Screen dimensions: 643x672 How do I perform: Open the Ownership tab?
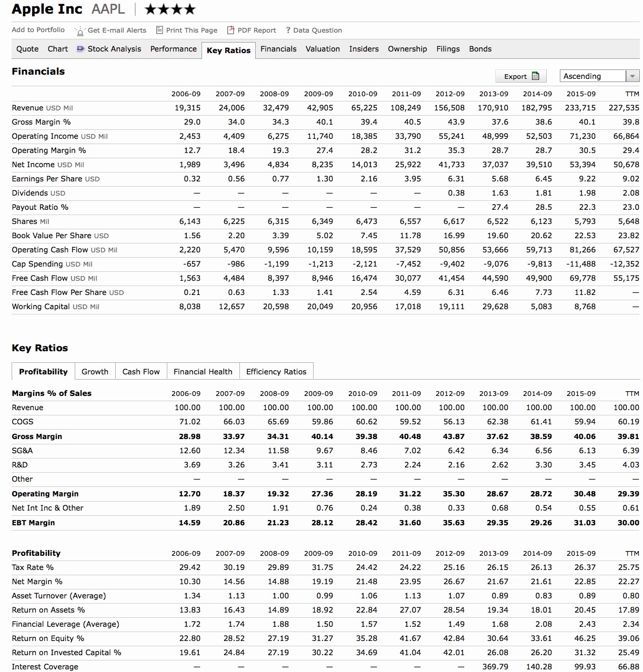click(x=407, y=49)
